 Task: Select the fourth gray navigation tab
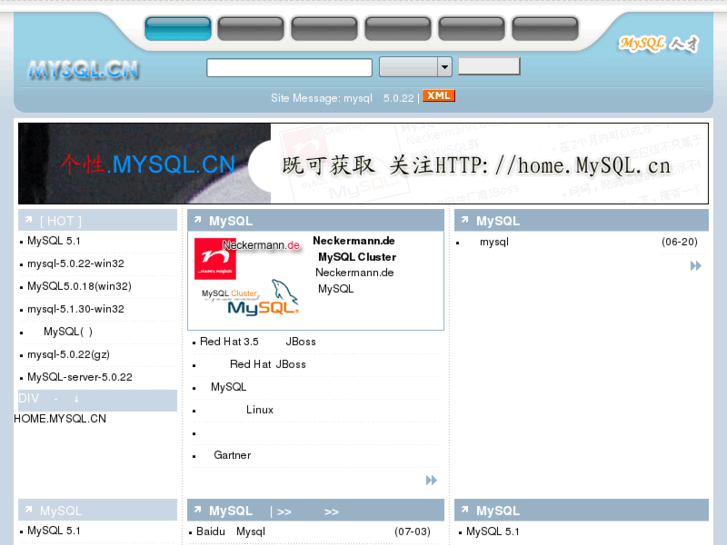(x=398, y=28)
